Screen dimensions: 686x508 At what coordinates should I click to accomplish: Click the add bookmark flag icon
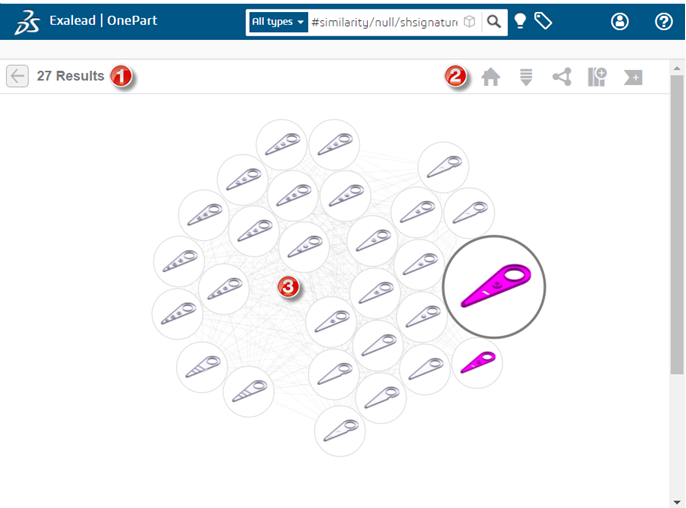[633, 77]
